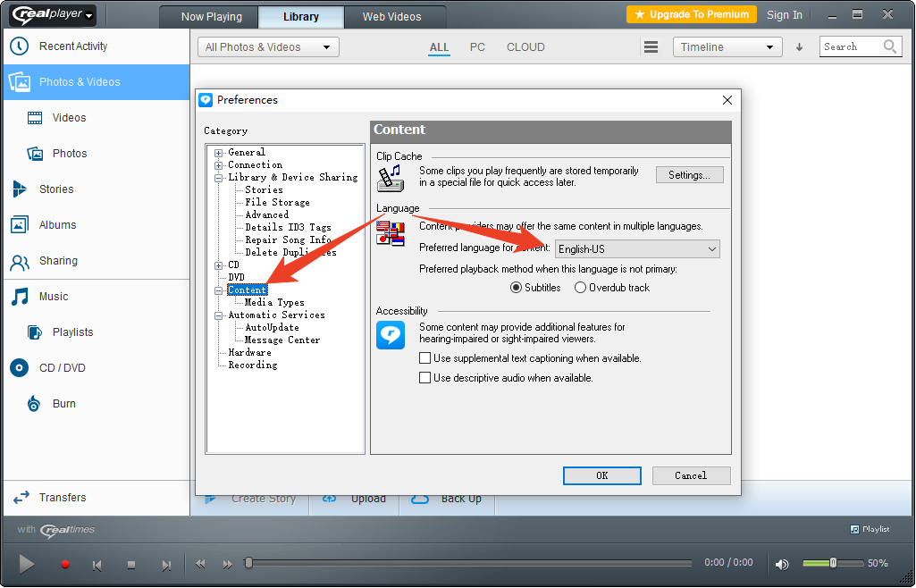The height and width of the screenshot is (588, 916).
Task: Open the All Photos & Videos dropdown
Action: (267, 47)
